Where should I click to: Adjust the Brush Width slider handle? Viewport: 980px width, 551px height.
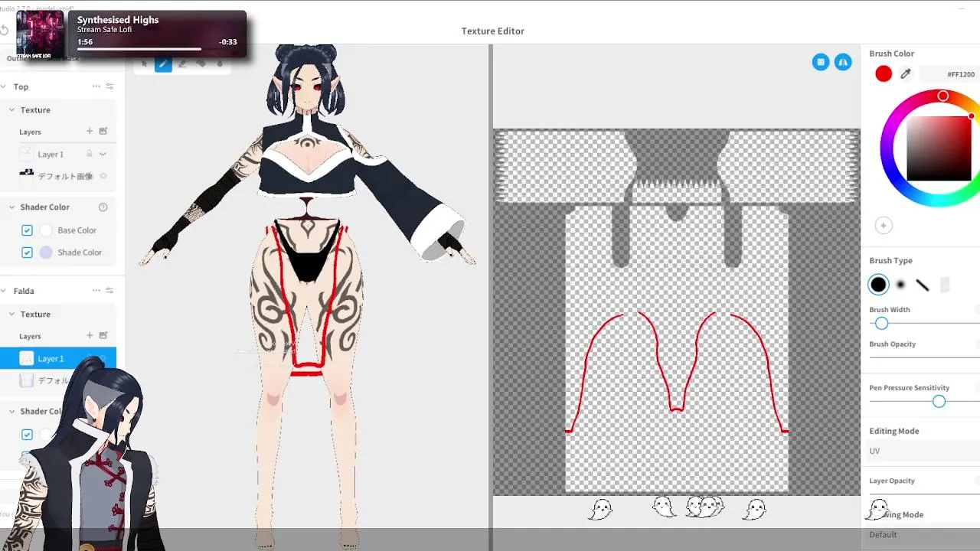[x=881, y=324]
